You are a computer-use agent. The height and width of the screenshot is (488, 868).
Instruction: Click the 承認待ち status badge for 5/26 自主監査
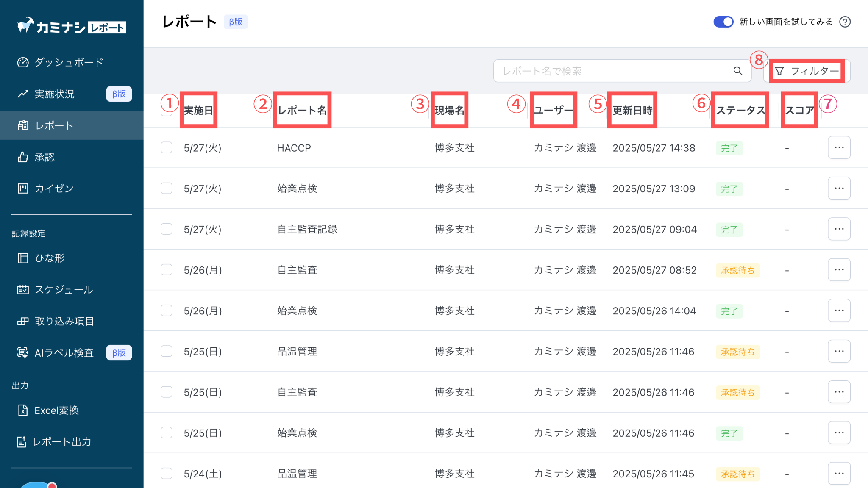737,270
